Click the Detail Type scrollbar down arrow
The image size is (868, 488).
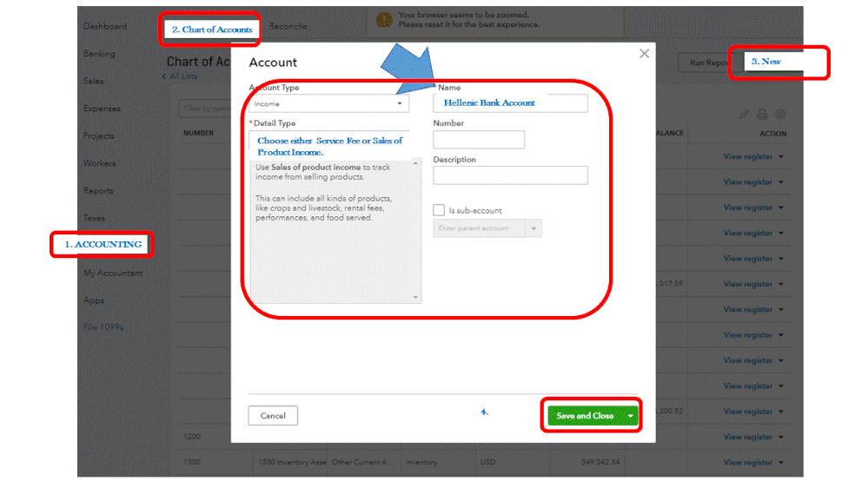point(415,298)
